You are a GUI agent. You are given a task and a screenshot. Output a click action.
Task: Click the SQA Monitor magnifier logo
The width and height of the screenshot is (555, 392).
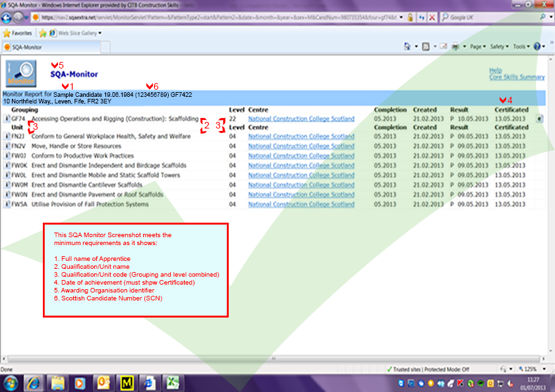(21, 73)
